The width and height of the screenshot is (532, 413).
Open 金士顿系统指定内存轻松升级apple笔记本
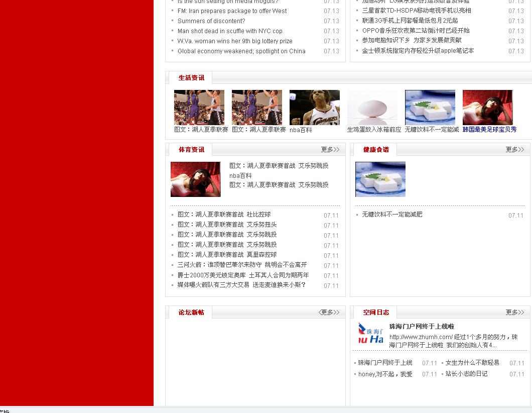pyautogui.click(x=418, y=51)
